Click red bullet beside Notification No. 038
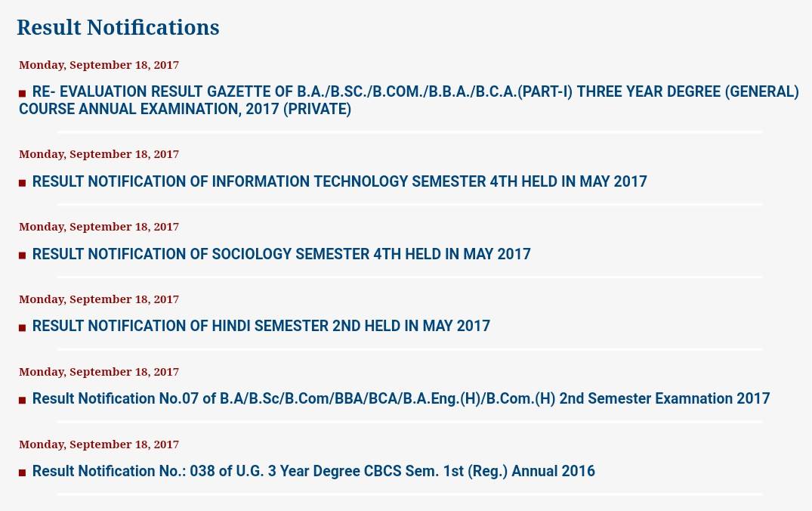812x511 pixels. (x=22, y=472)
